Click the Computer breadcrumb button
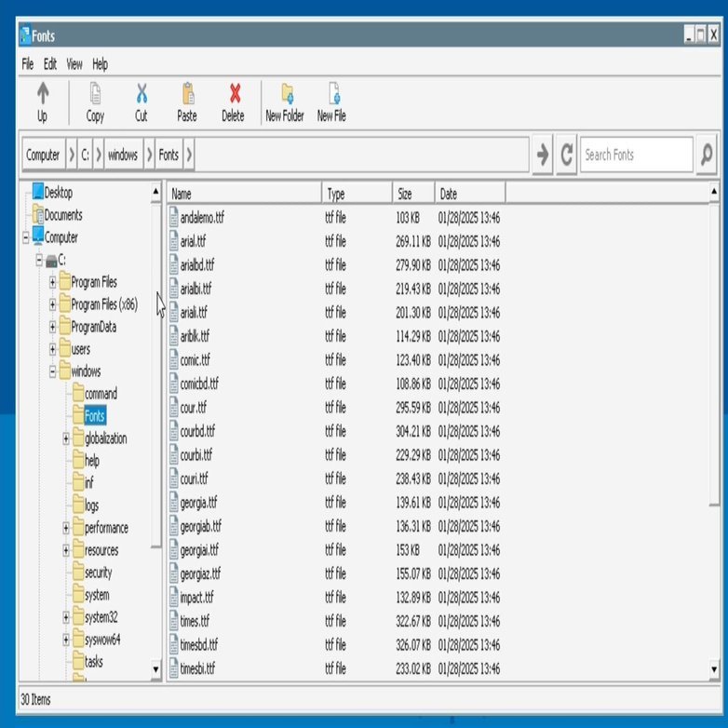This screenshot has width=728, height=728. point(43,155)
